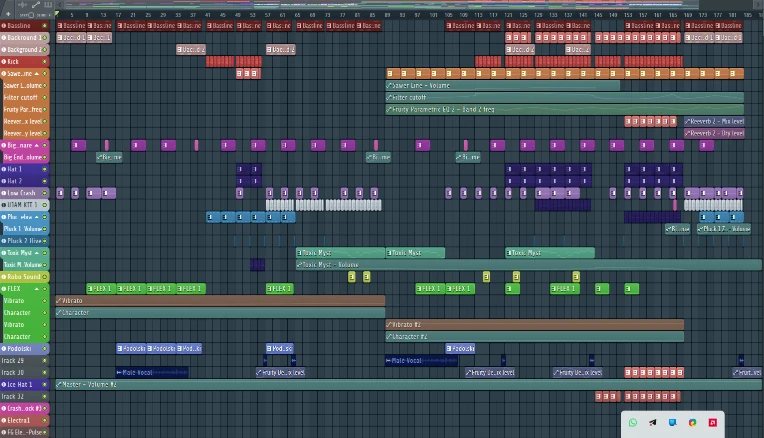Select the first Male Vocal audio clip
This screenshot has width=764, height=438.
click(152, 373)
